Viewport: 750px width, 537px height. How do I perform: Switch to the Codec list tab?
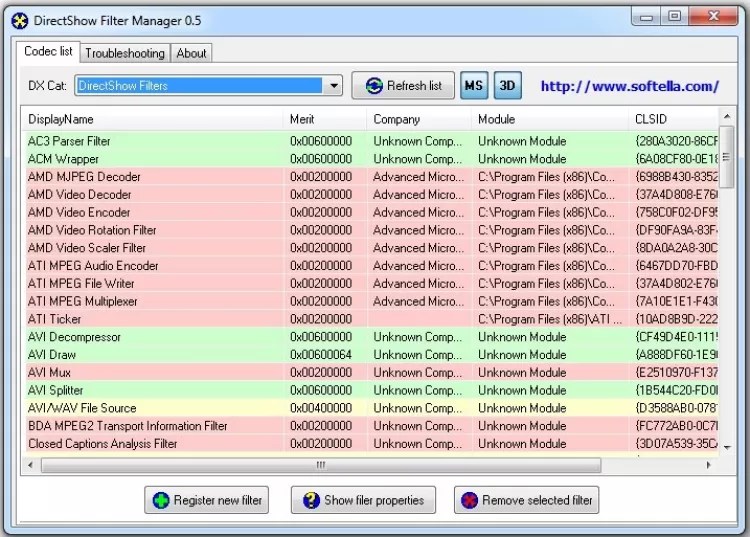(48, 52)
